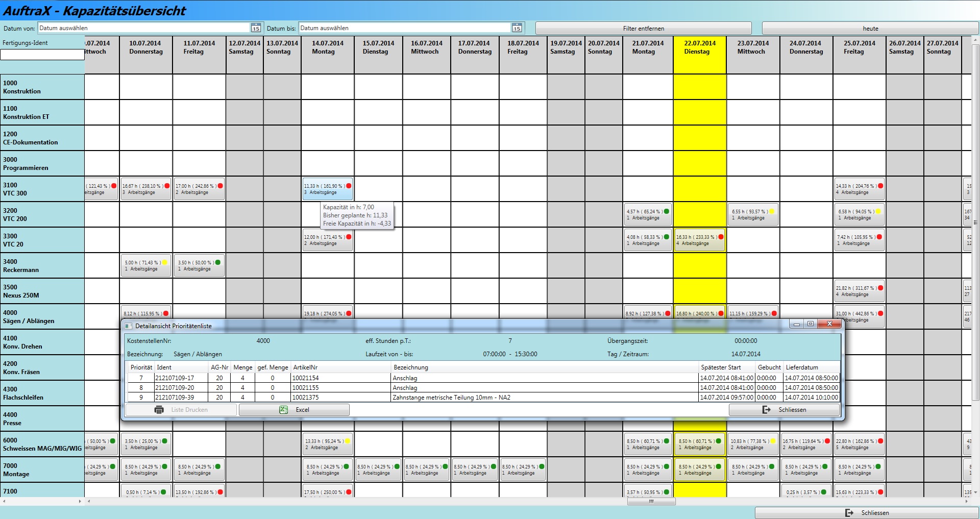Click the red status dot in the 21,82 h cell
The width and height of the screenshot is (980, 519).
point(880,288)
